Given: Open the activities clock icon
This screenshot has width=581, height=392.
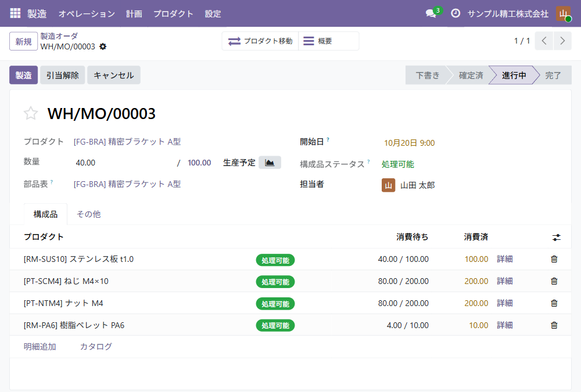Looking at the screenshot, I should [456, 13].
